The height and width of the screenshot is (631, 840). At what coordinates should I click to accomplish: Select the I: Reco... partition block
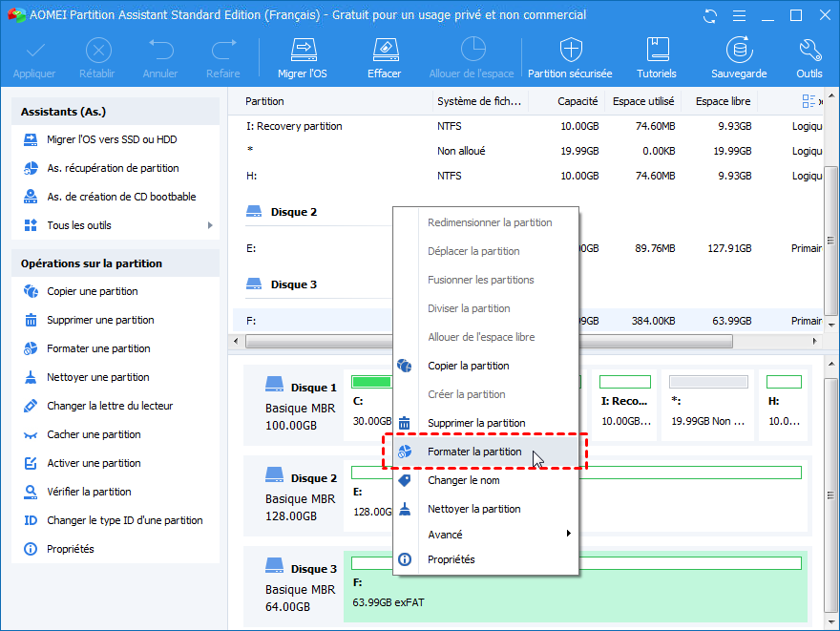pos(624,405)
